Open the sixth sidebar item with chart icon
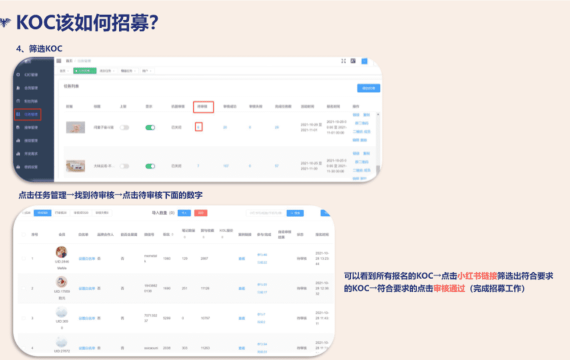The height and width of the screenshot is (360, 570). [x=28, y=141]
